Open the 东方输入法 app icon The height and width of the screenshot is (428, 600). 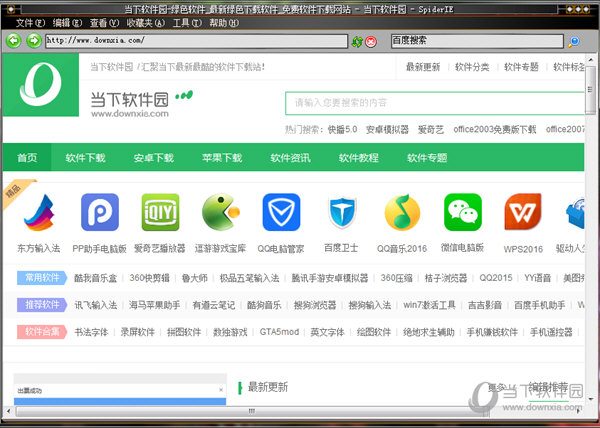pos(39,212)
